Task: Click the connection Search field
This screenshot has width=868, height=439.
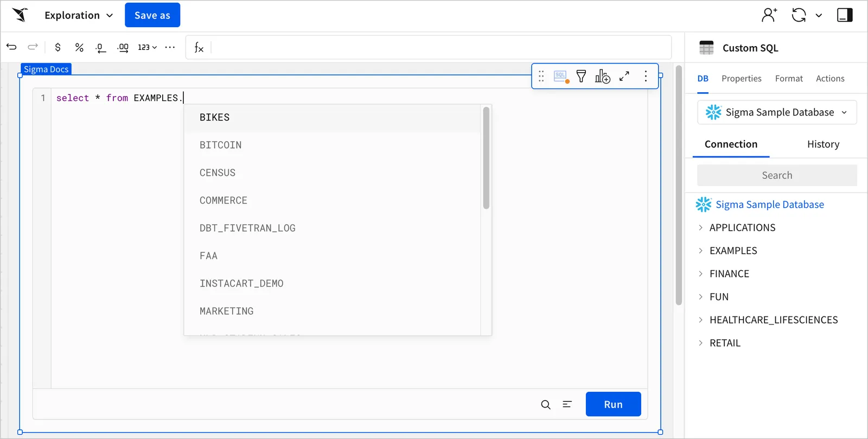Action: pos(777,175)
